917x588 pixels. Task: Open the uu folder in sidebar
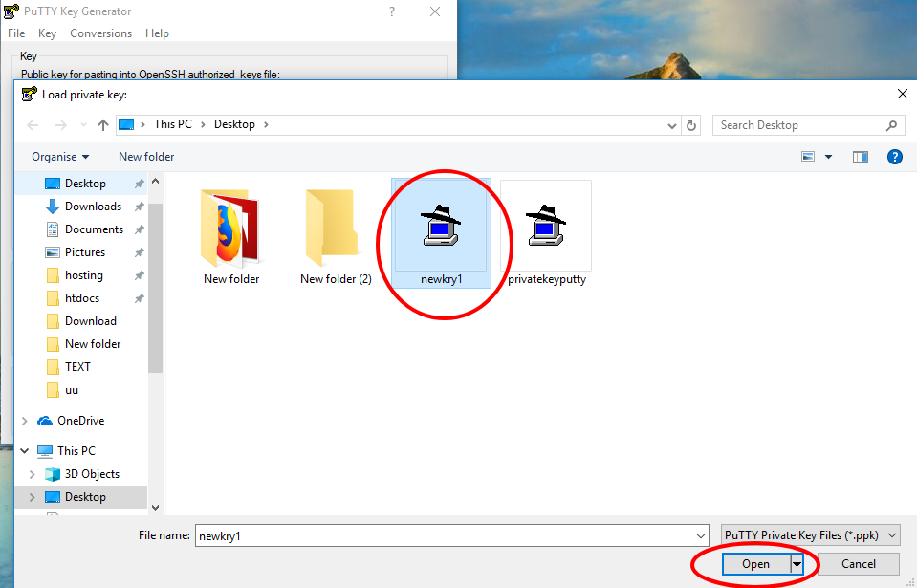(72, 390)
